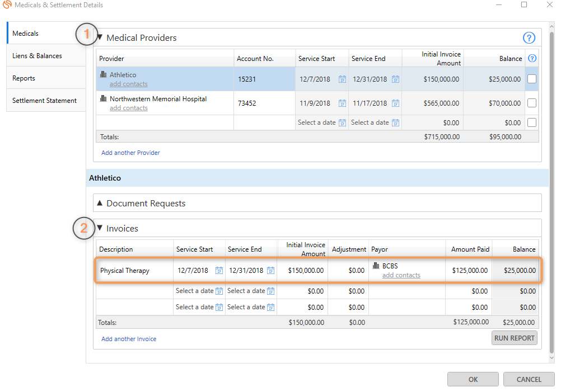Open calendar for Physical Therapy Service Start
Image resolution: width=561 pixels, height=392 pixels.
pyautogui.click(x=219, y=271)
